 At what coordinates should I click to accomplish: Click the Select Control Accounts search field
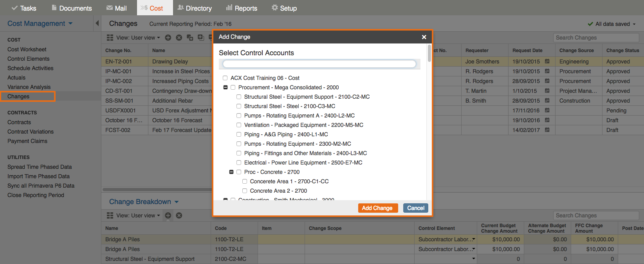[319, 64]
